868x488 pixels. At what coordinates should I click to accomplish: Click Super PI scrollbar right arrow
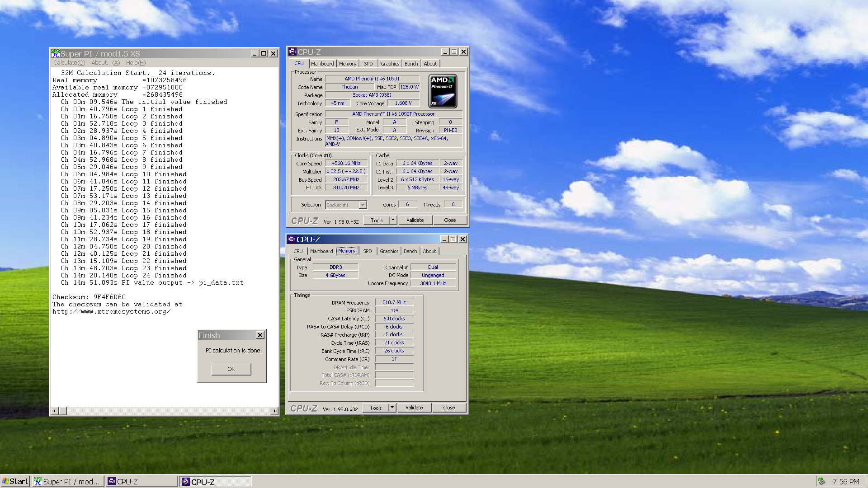tap(274, 411)
